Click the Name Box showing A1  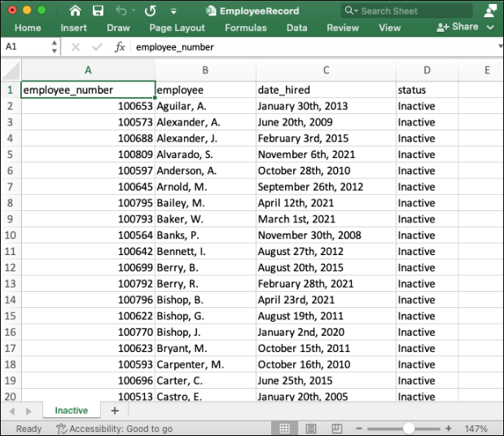coord(26,46)
